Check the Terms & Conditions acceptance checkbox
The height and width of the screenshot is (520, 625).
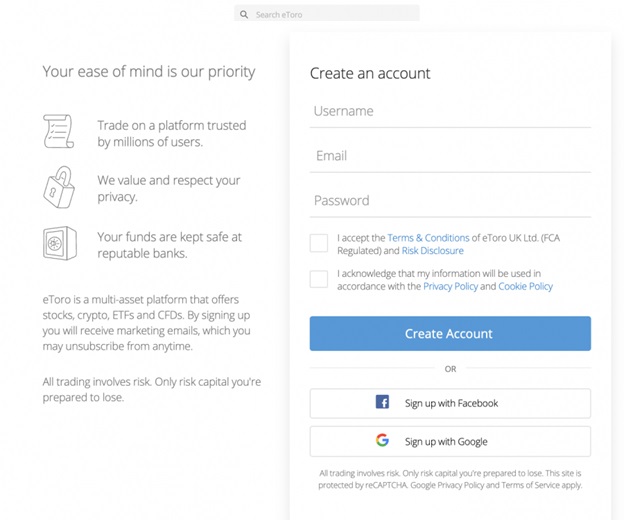tap(319, 243)
